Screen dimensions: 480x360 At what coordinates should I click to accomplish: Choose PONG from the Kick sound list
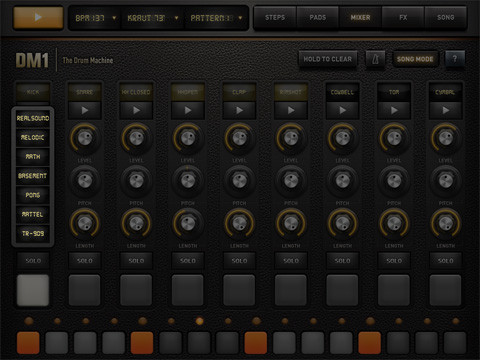click(x=33, y=195)
